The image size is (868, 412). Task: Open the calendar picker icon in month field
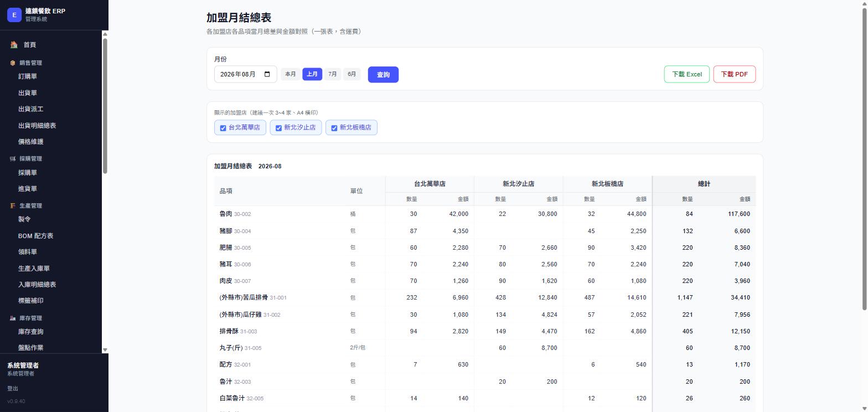pyautogui.click(x=267, y=74)
